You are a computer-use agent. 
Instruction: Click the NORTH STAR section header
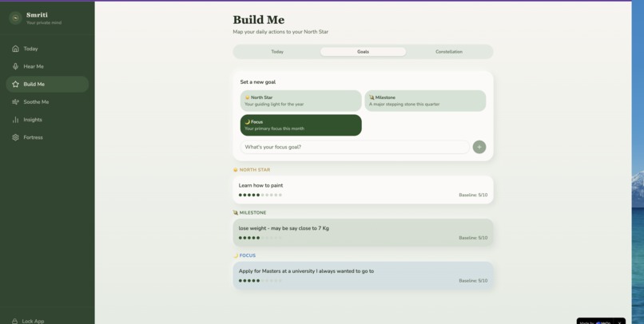pos(252,170)
